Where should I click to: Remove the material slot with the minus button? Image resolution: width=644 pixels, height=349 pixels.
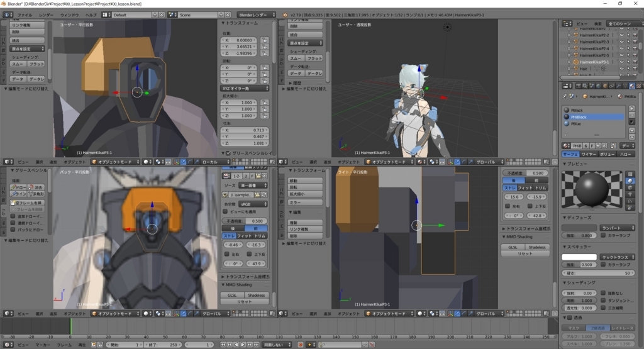(631, 115)
